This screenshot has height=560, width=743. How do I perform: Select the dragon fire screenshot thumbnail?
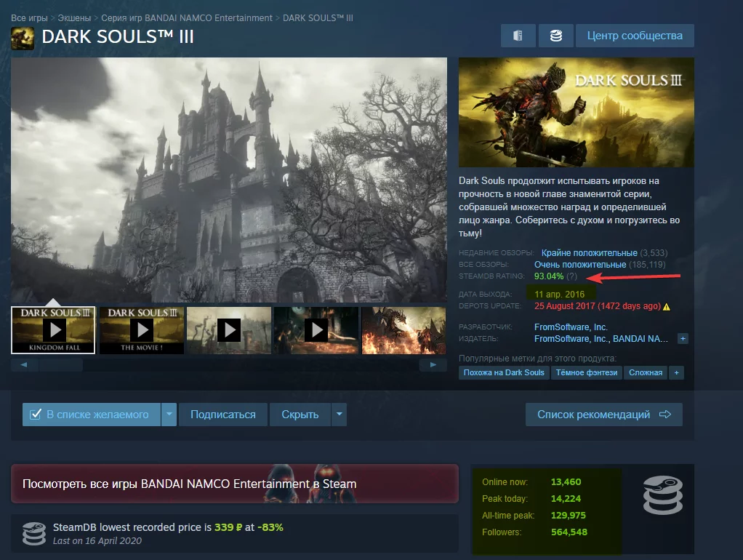click(x=403, y=330)
